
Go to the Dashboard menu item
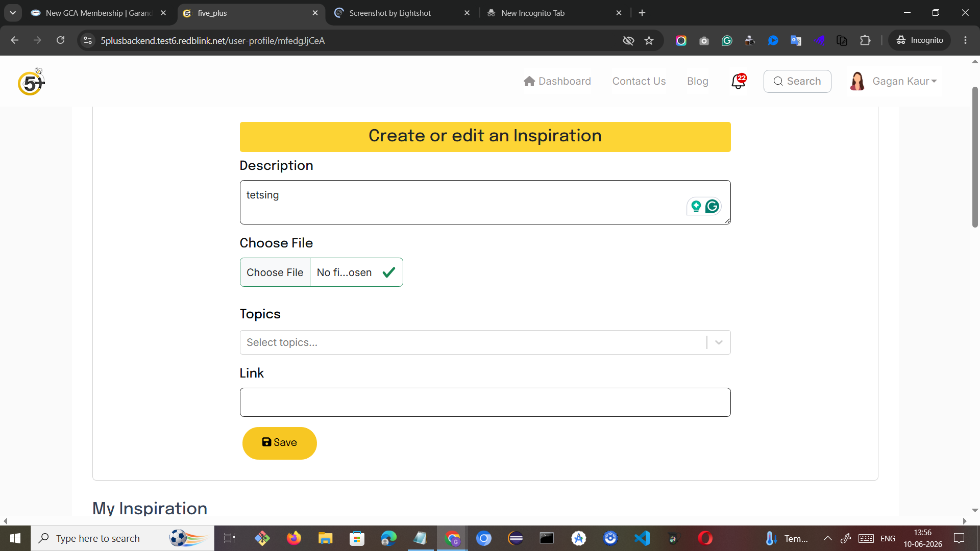coord(557,81)
